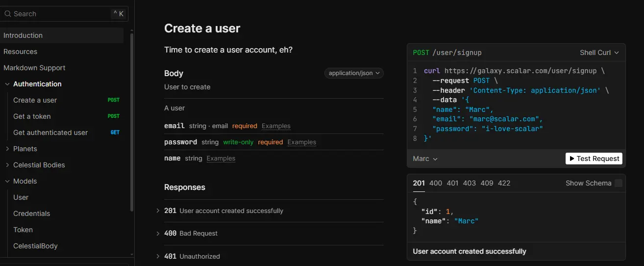The image size is (644, 266).
Task: Click the POST badge beside Get a token
Action: [113, 116]
